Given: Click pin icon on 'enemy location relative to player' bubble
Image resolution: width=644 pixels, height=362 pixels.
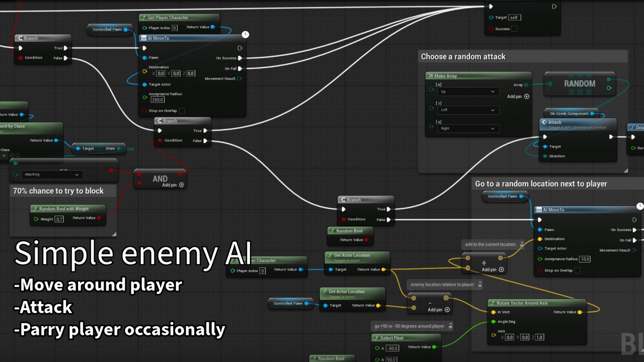Looking at the screenshot, I should coord(479,285).
